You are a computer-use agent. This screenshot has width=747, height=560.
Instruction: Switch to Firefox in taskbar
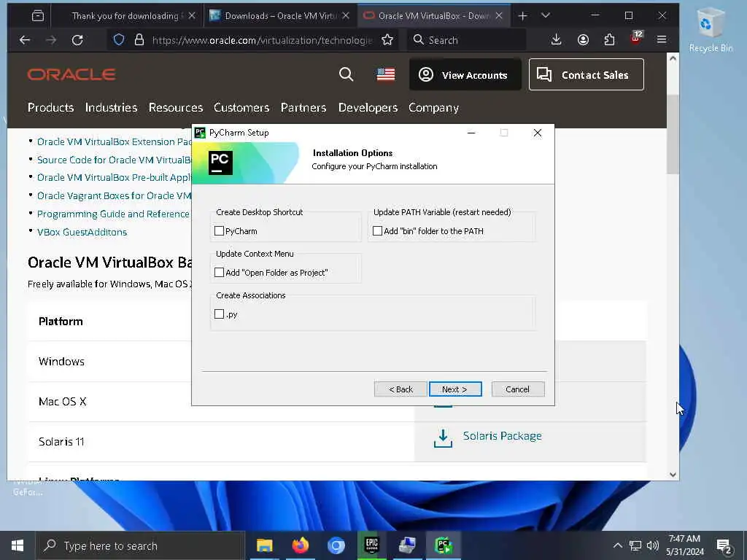pos(300,545)
